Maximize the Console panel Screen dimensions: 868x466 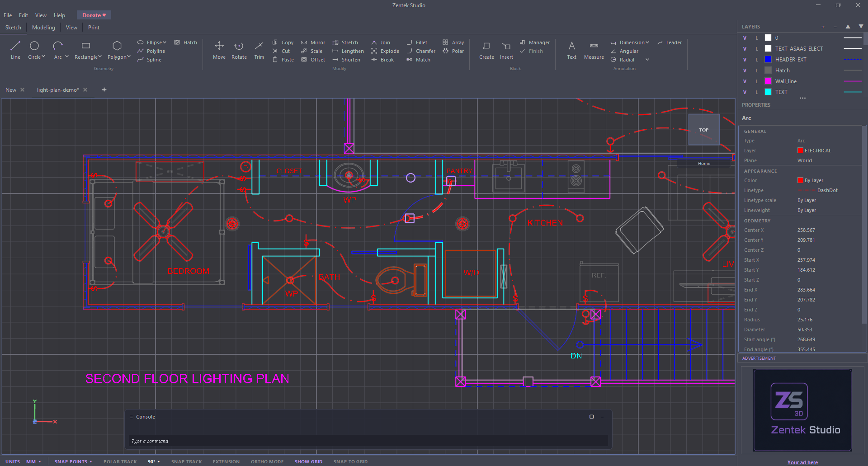tap(591, 417)
